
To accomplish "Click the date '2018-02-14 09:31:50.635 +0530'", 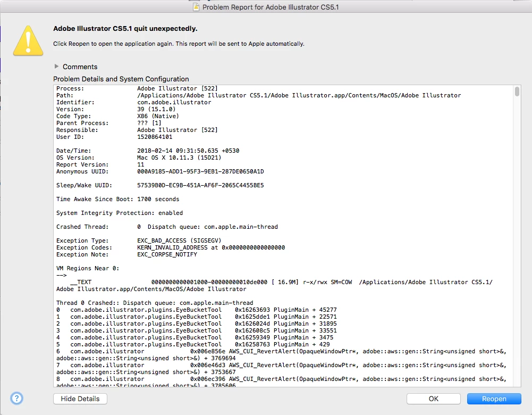I will pos(188,151).
